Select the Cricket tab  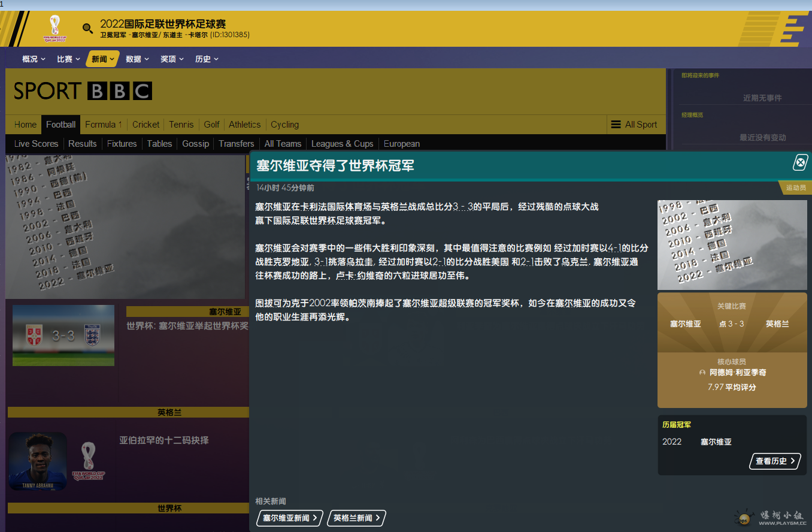pos(146,125)
